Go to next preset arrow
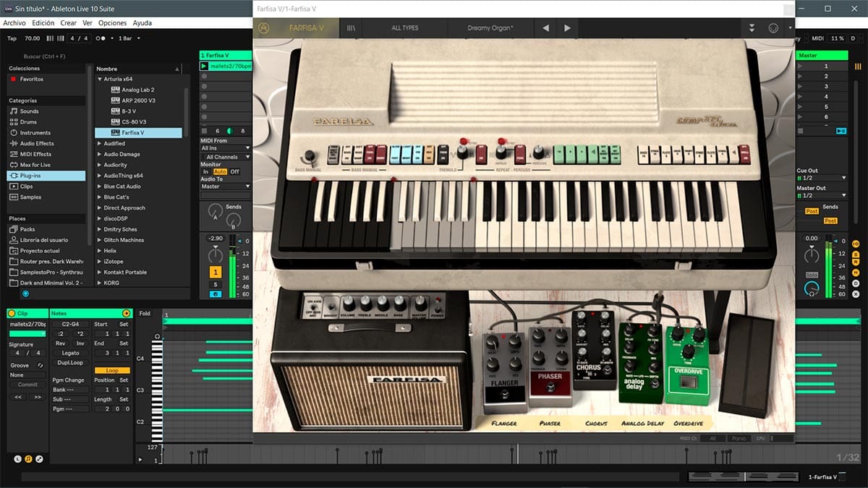Image resolution: width=868 pixels, height=488 pixels. pyautogui.click(x=567, y=28)
